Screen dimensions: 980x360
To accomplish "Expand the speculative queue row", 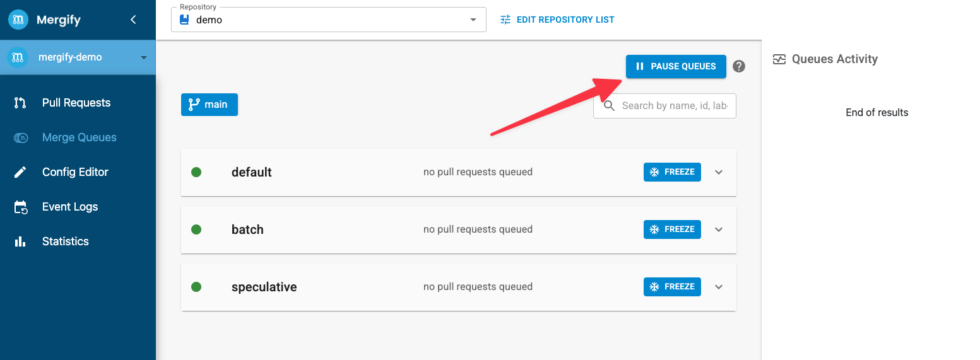I will tap(719, 287).
